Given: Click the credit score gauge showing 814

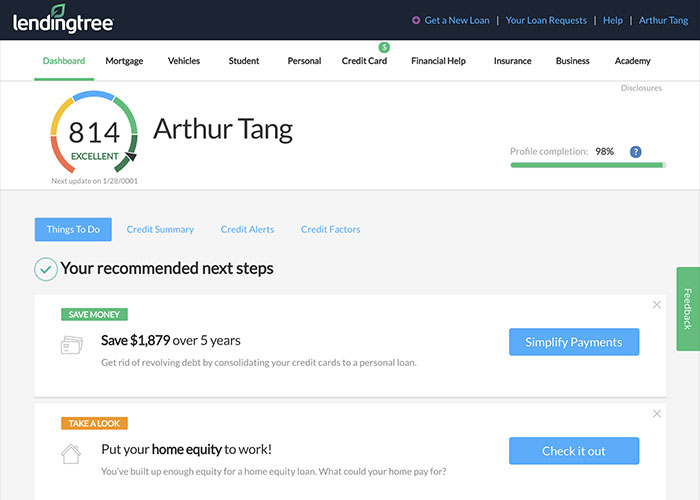Looking at the screenshot, I should pos(94,132).
